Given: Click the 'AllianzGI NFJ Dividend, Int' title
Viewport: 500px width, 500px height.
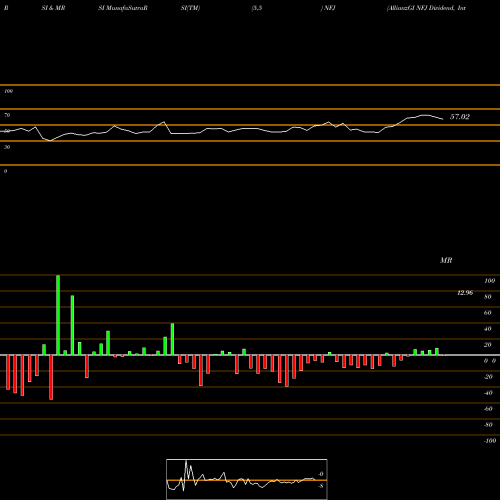Looking at the screenshot, I should pyautogui.click(x=426, y=8).
